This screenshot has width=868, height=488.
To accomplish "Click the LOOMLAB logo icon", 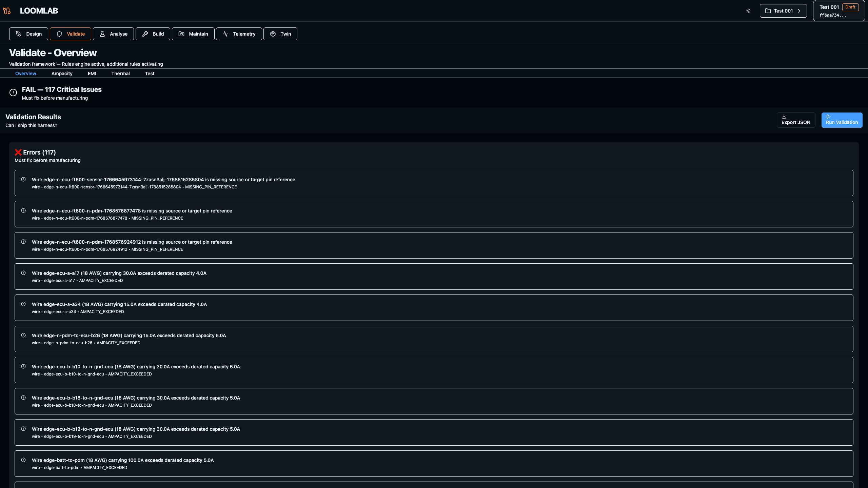I will [x=7, y=11].
